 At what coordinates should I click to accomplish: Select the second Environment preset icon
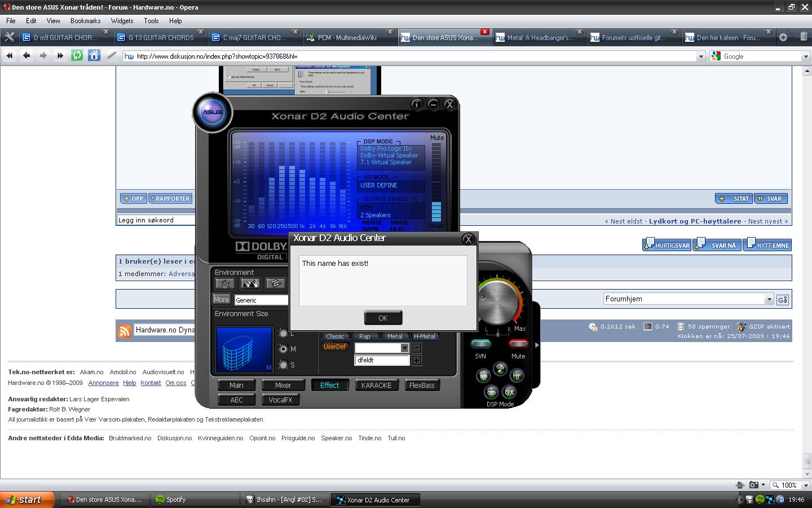tap(250, 284)
